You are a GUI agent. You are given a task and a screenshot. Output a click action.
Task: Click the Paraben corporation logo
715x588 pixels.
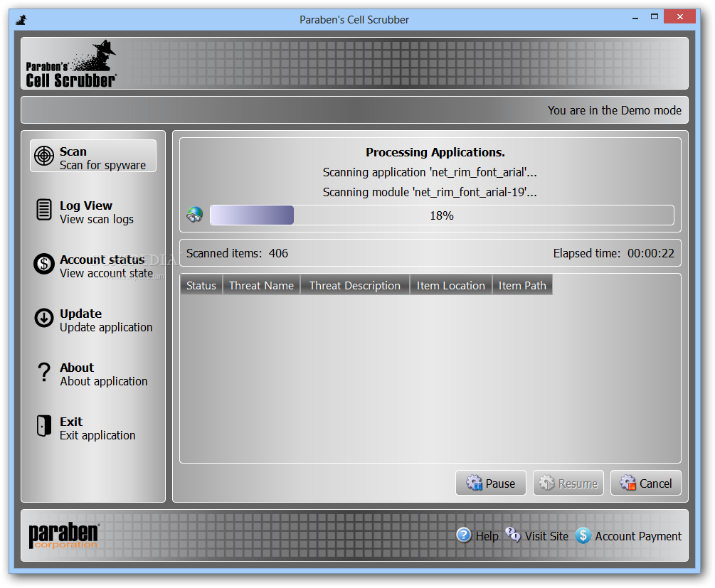click(x=64, y=535)
